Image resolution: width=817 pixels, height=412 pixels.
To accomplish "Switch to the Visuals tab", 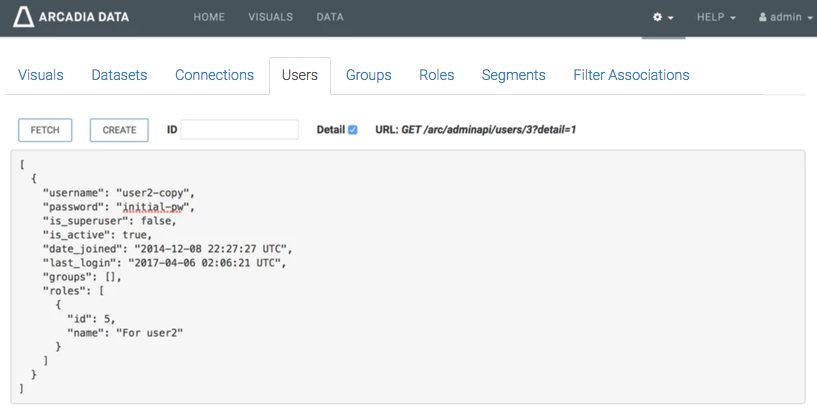I will point(41,75).
